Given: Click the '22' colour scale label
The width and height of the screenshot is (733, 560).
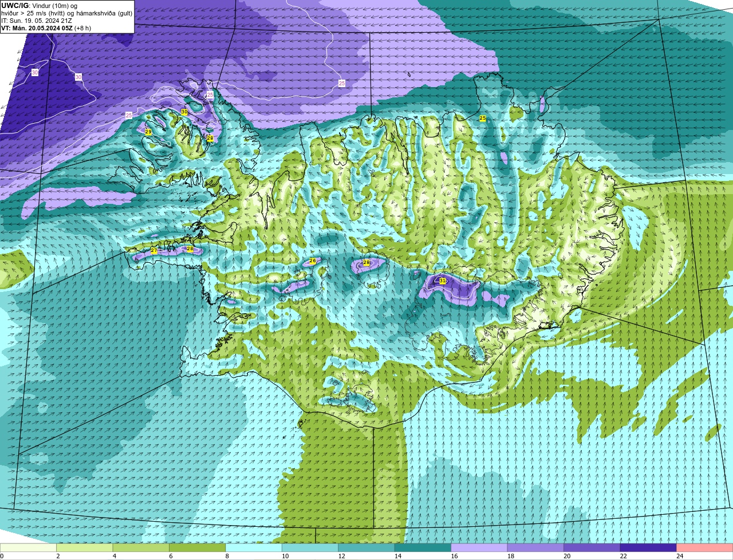Looking at the screenshot, I should pyautogui.click(x=623, y=556).
